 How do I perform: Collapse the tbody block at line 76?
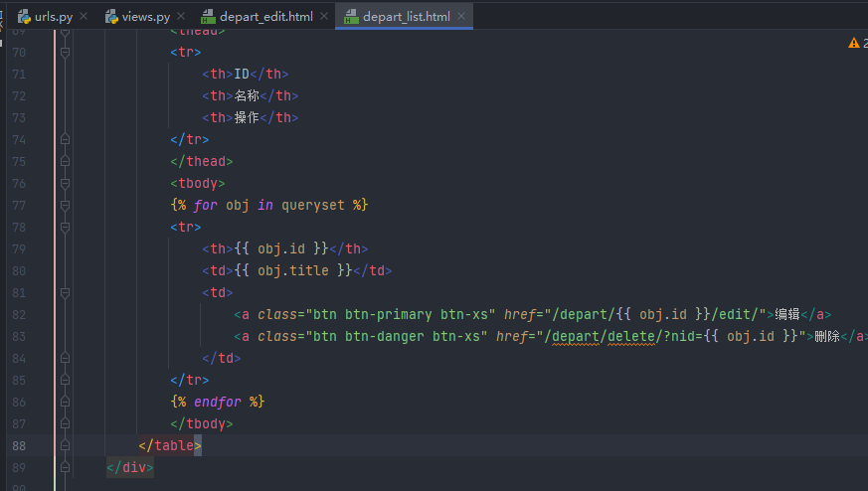click(65, 183)
